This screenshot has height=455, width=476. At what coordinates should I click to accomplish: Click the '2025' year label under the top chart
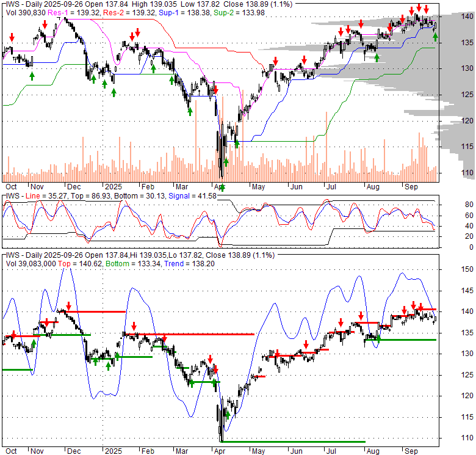click(x=114, y=187)
